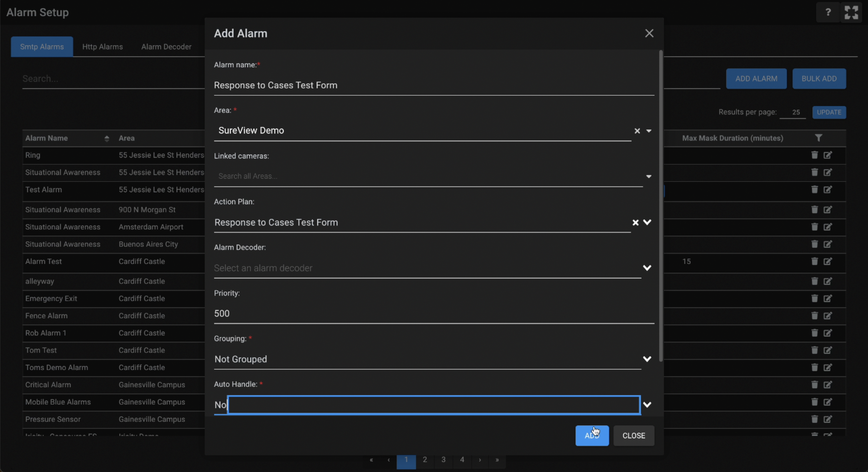The height and width of the screenshot is (472, 868).
Task: Click the Linked cameras search field
Action: click(x=428, y=176)
